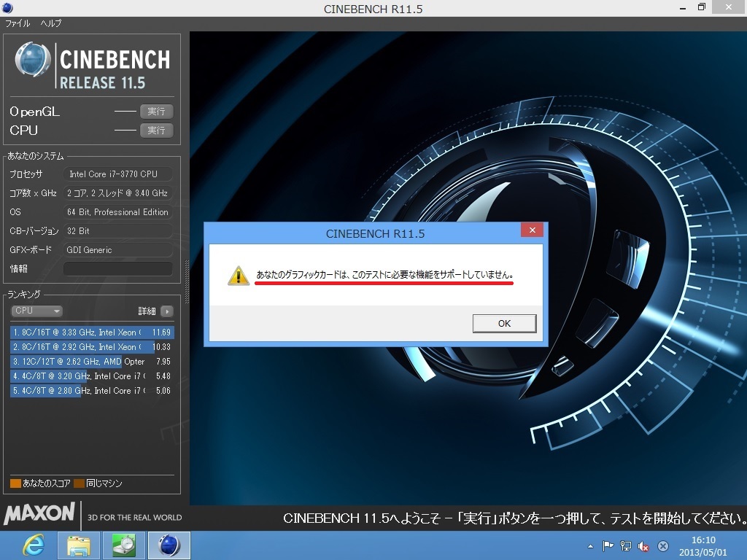Click the 同じマシン brown legend swatch
This screenshot has width=747, height=560.
click(79, 483)
